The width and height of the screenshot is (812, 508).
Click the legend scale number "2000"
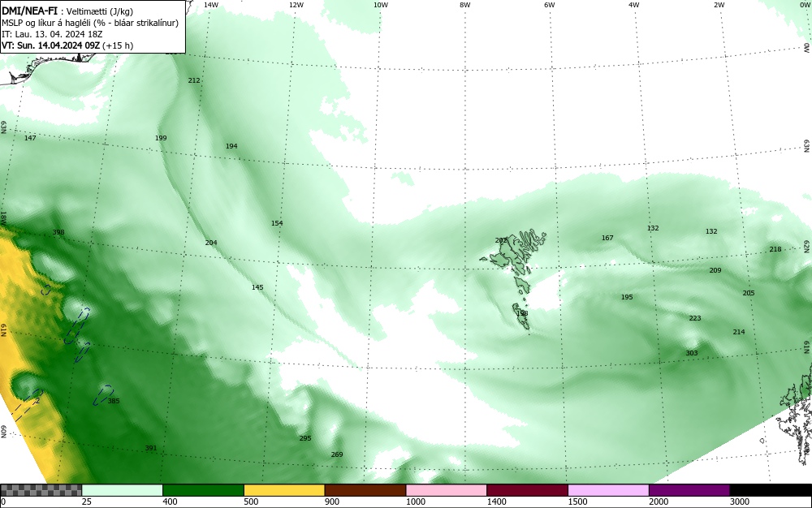[659, 502]
